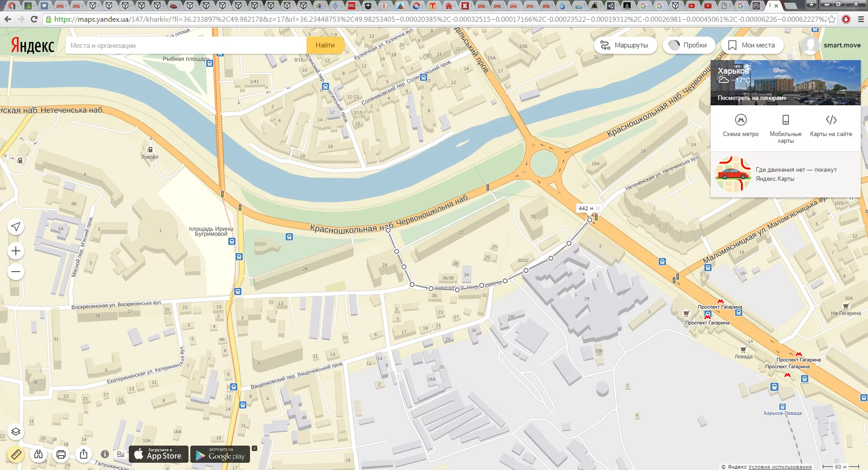Open the info 'i' icon

105,454
